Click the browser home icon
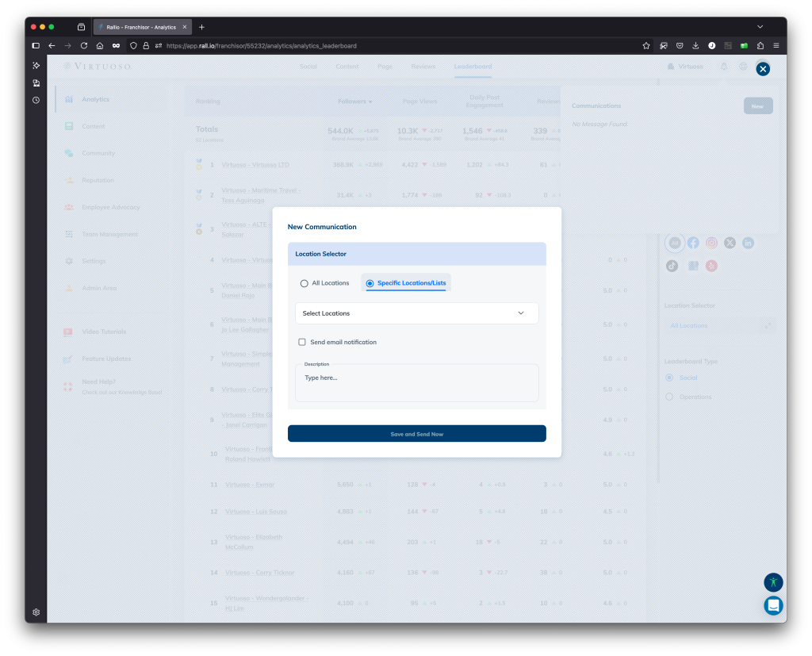Screen dimensions: 812x656 tap(99, 46)
